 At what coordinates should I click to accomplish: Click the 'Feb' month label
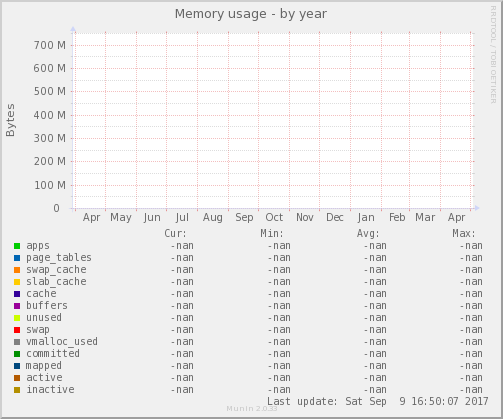click(397, 218)
